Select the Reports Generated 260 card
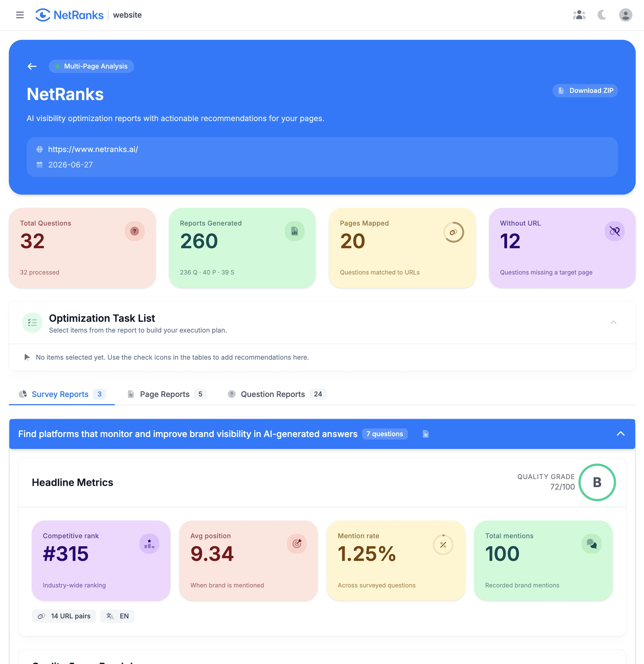644x664 pixels. [242, 248]
